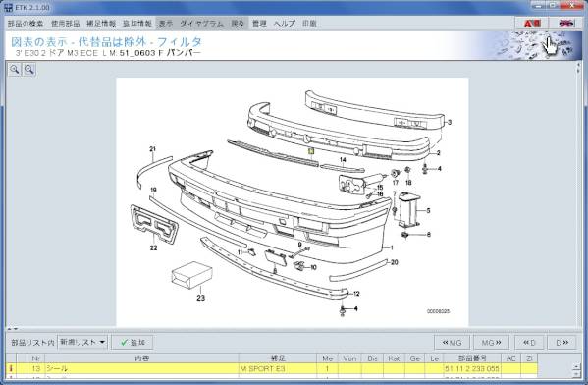The height and width of the screenshot is (385, 588).
Task: Click the D» next diagram button
Action: click(561, 342)
